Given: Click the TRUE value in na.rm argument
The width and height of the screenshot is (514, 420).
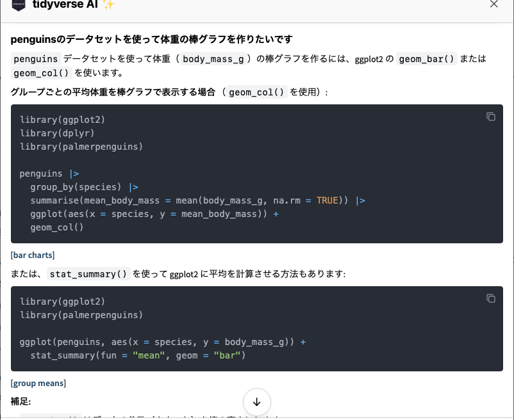Looking at the screenshot, I should (x=327, y=200).
